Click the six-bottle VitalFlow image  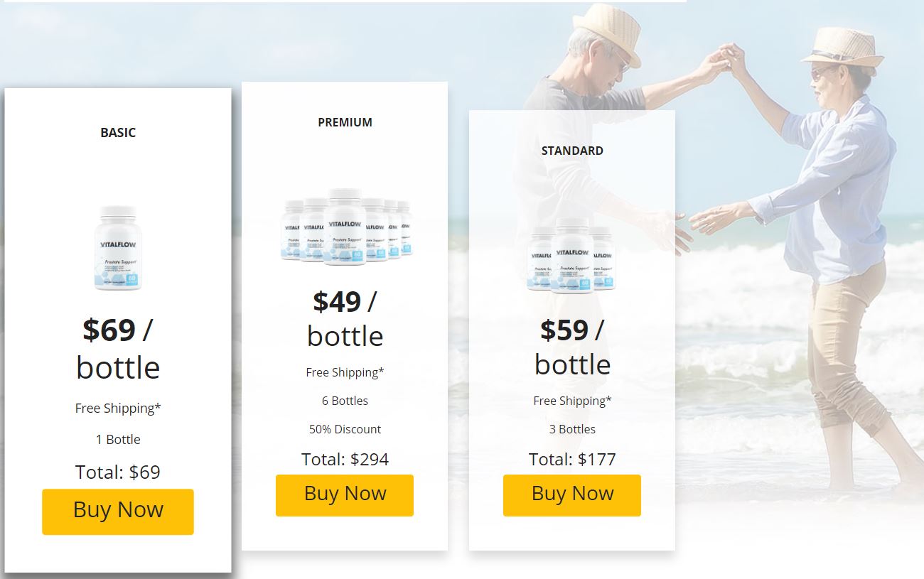(x=345, y=227)
